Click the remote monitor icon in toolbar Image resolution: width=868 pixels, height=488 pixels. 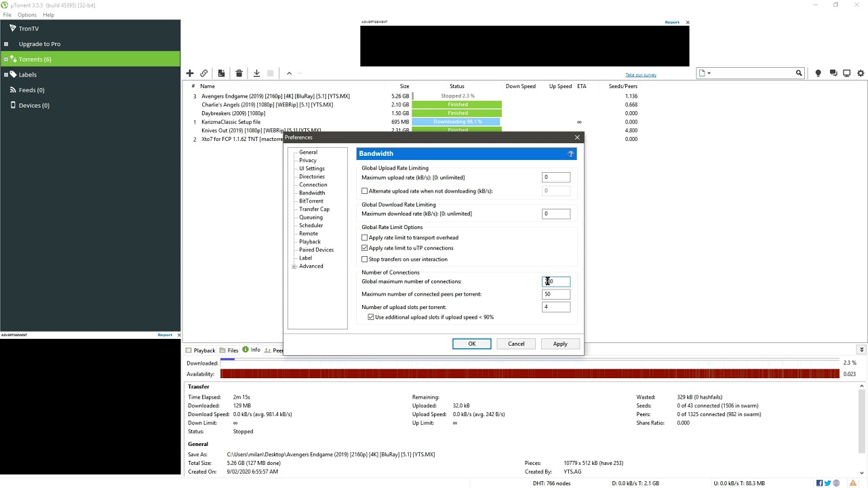click(847, 73)
